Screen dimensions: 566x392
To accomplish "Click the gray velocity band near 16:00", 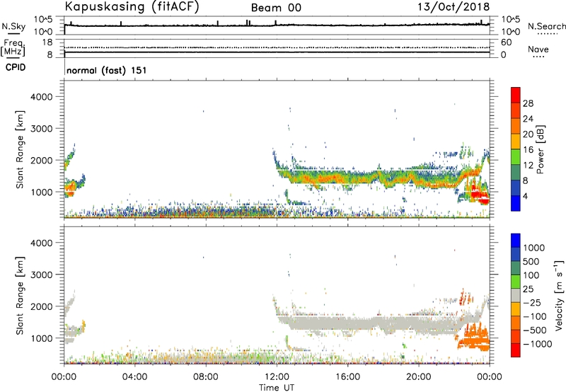I will 347,323.
